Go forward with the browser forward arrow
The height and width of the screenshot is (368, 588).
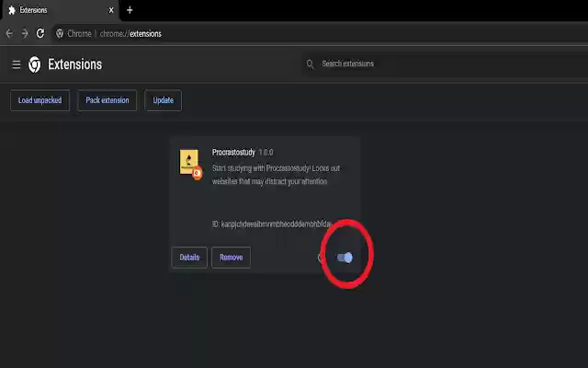tap(25, 34)
